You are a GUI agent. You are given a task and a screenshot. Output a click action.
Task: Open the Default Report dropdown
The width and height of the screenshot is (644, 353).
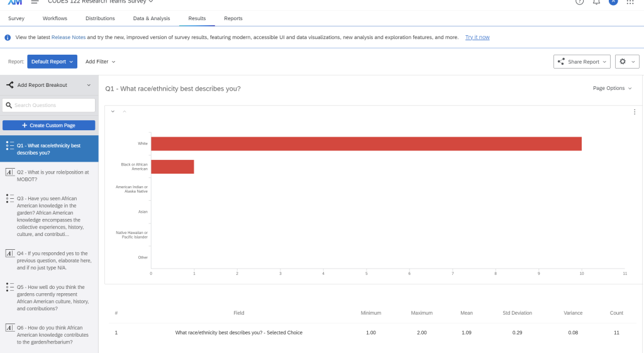(52, 62)
